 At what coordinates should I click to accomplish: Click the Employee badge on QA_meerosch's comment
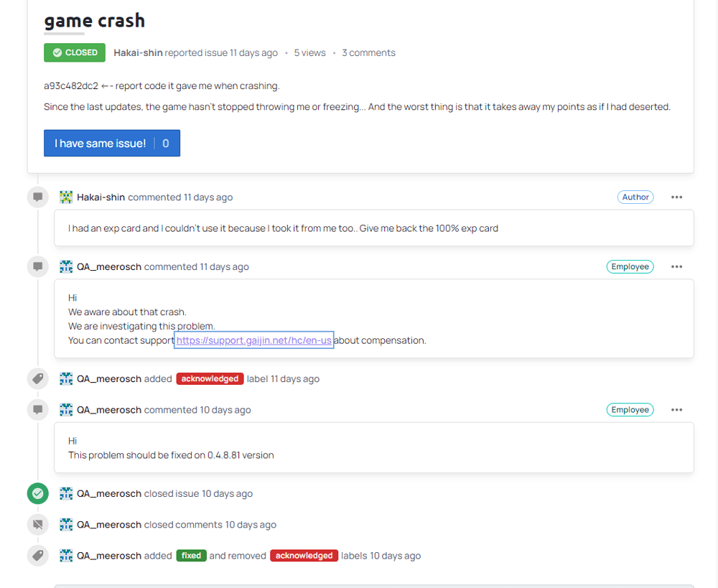pyautogui.click(x=630, y=266)
